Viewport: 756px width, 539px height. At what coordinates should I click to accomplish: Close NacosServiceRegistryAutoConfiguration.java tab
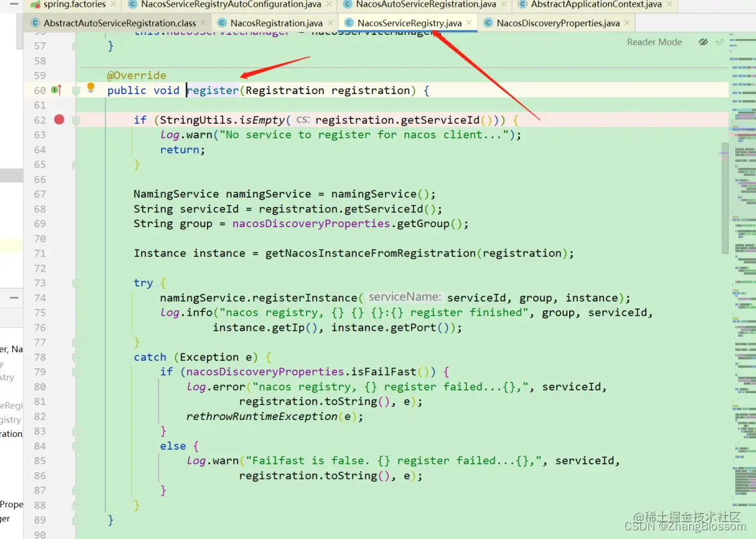[x=329, y=4]
